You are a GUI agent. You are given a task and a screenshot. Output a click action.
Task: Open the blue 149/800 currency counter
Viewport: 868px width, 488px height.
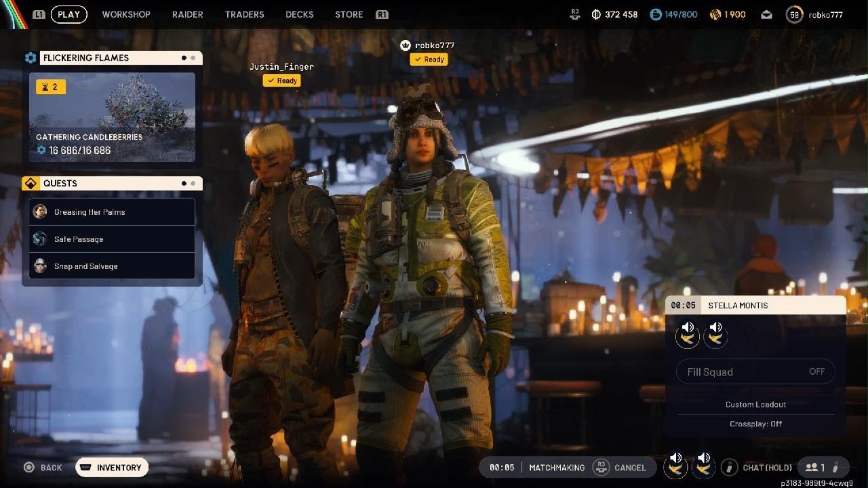[x=673, y=14]
